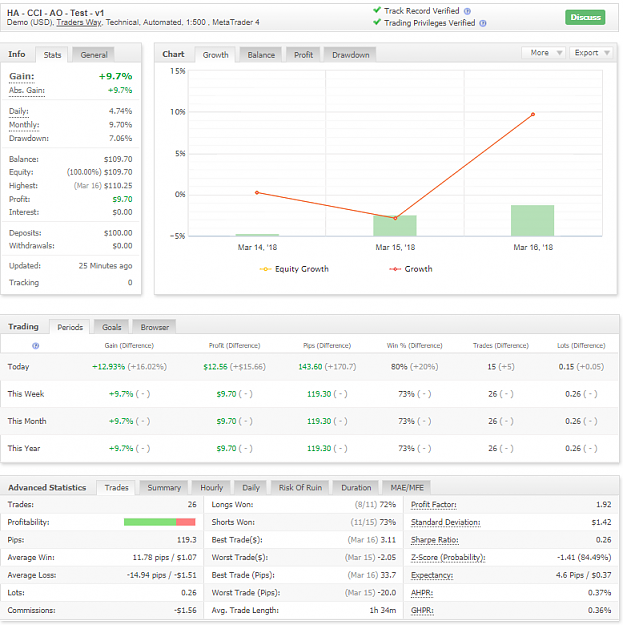
Task: Click the Deposits value $100.00
Action: (x=118, y=233)
